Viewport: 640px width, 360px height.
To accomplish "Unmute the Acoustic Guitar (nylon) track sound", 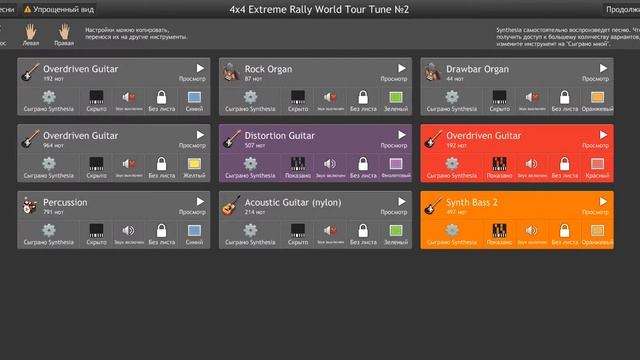I will click(x=330, y=231).
